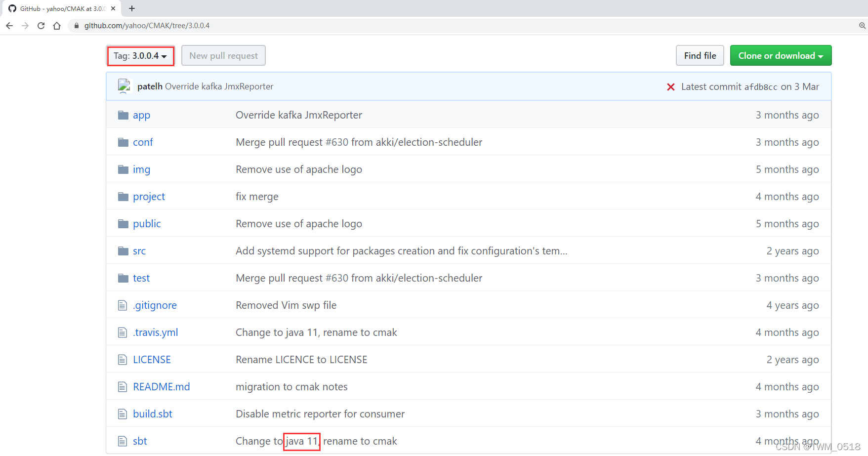Open the build.sbt file link
868x456 pixels.
[x=153, y=414]
